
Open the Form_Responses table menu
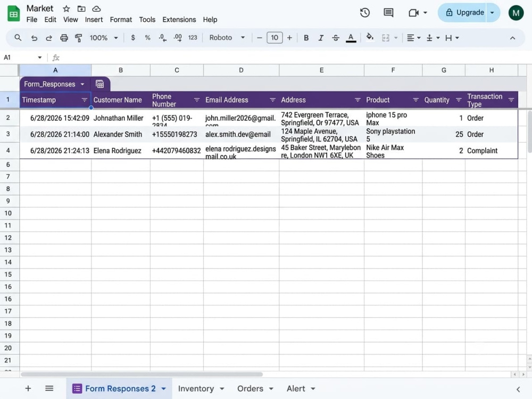[x=82, y=84]
